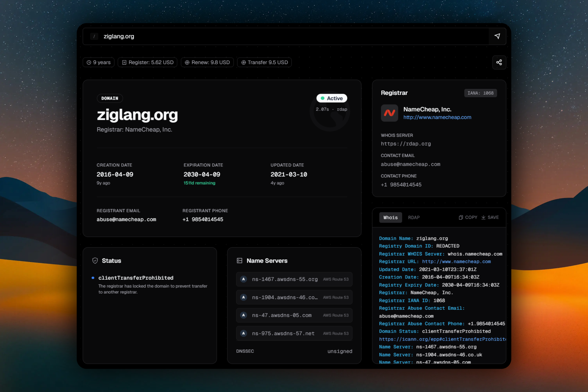
Task: Click the Registrar IANA ID: 1068 Whois line
Action: pos(412,300)
